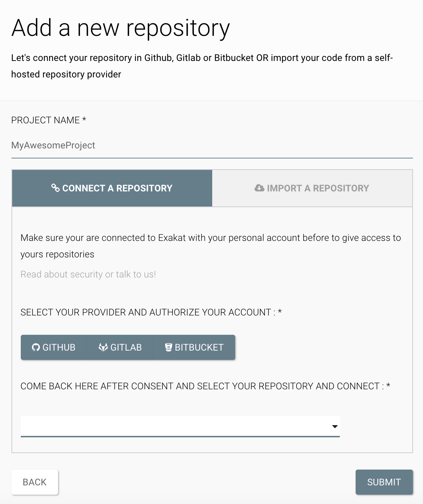Click the GitHub octocat logo icon
This screenshot has width=423, height=504.
[35, 347]
